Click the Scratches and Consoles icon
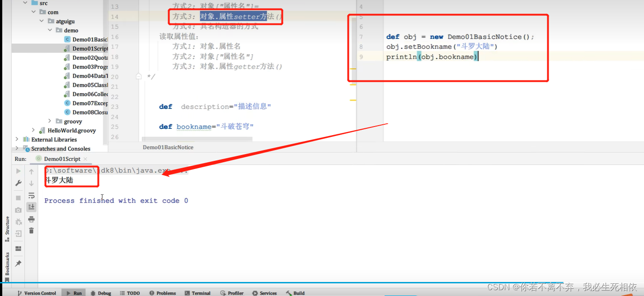This screenshot has width=644, height=296. coord(26,148)
